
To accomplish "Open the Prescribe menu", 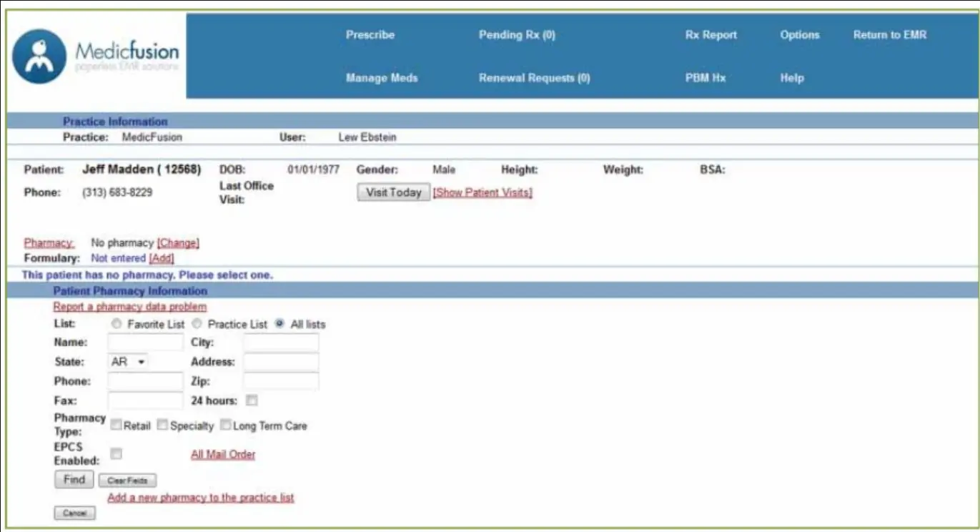I will coord(370,34).
